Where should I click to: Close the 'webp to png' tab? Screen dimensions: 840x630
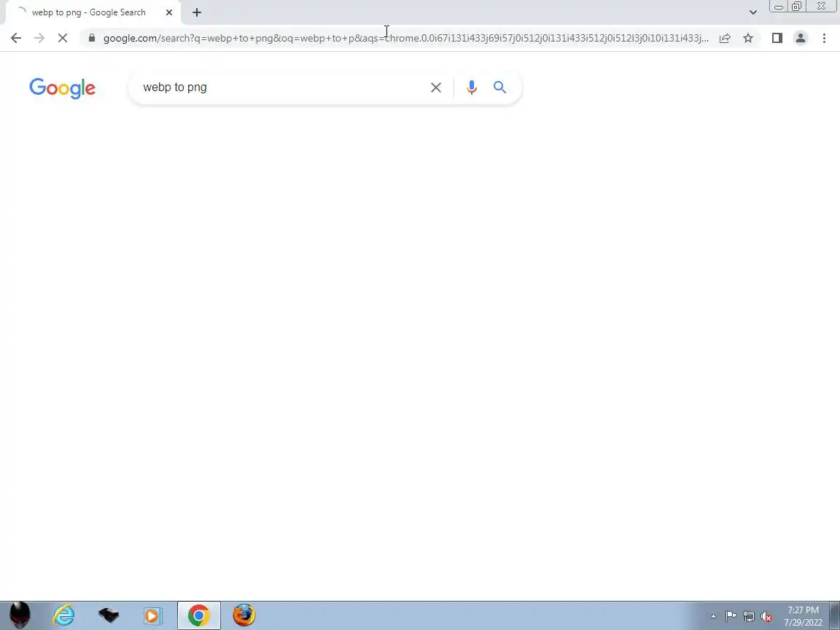coord(169,12)
